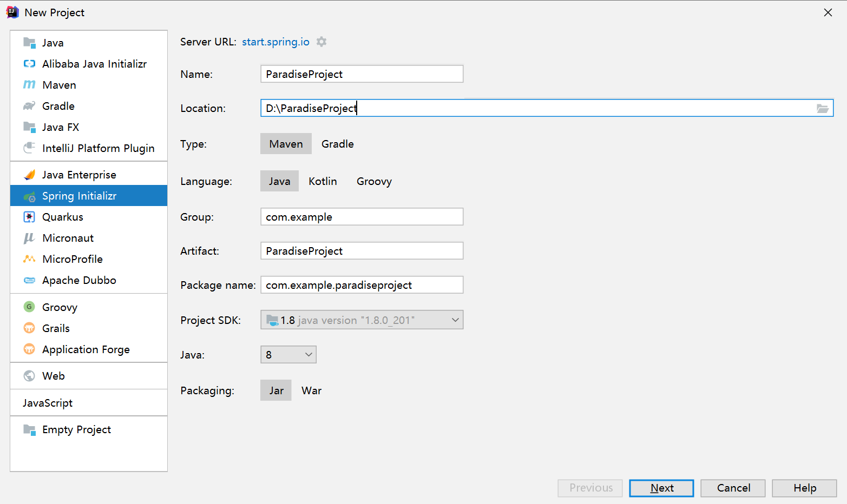Image resolution: width=847 pixels, height=504 pixels.
Task: Click the browse folder icon in Location field
Action: click(822, 108)
